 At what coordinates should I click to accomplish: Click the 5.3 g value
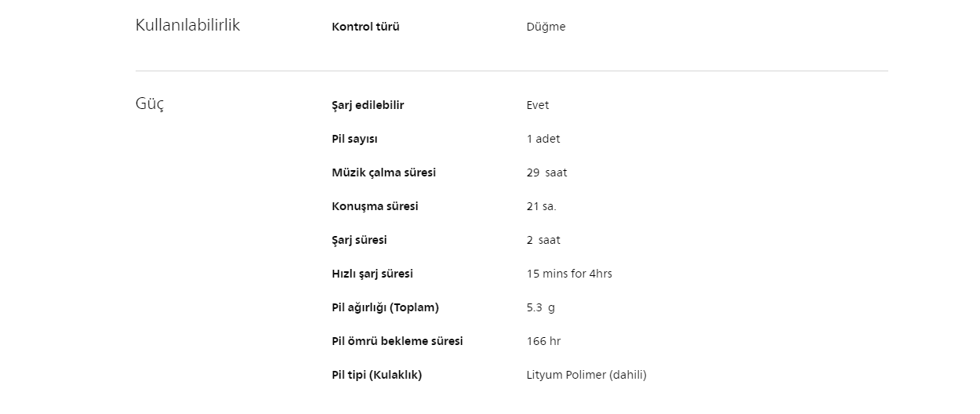pyautogui.click(x=540, y=307)
